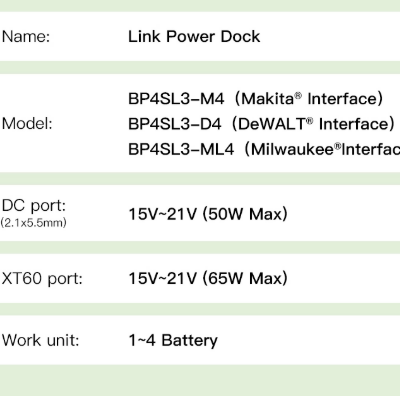Click the 2.1x5.5mm size note
400x396 pixels.
point(33,223)
